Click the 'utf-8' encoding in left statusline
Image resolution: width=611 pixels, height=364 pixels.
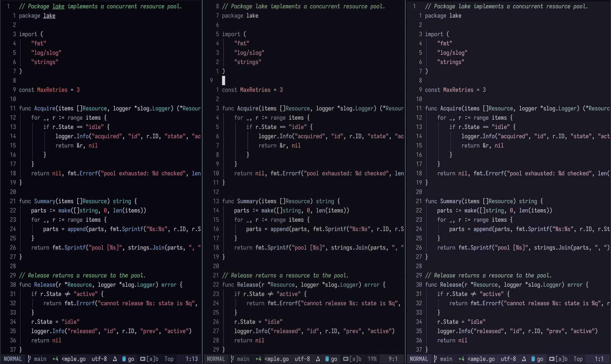point(99,359)
